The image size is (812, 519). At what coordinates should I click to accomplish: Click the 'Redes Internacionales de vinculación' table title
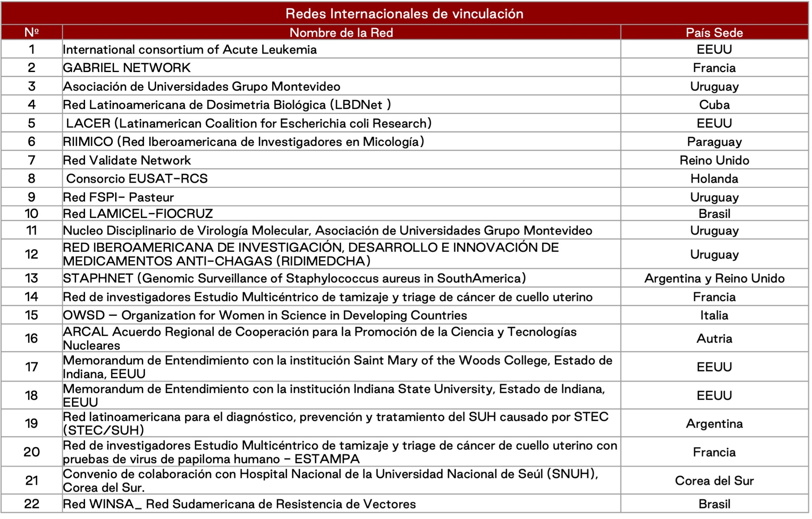[x=404, y=14]
